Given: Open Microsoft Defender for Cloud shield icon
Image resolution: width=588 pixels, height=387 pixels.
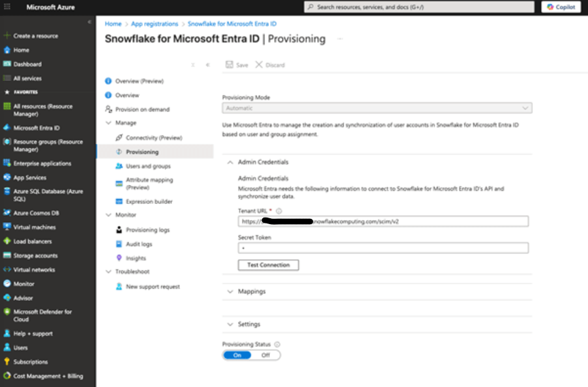Looking at the screenshot, I should [7, 311].
